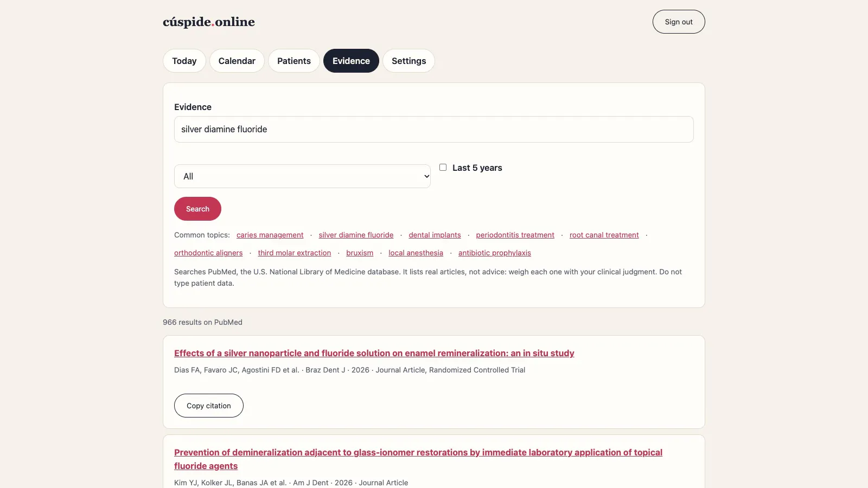Screen dimensions: 868x488
Task: Click the Kim YJ, Kolker JL author line
Action: click(291, 483)
